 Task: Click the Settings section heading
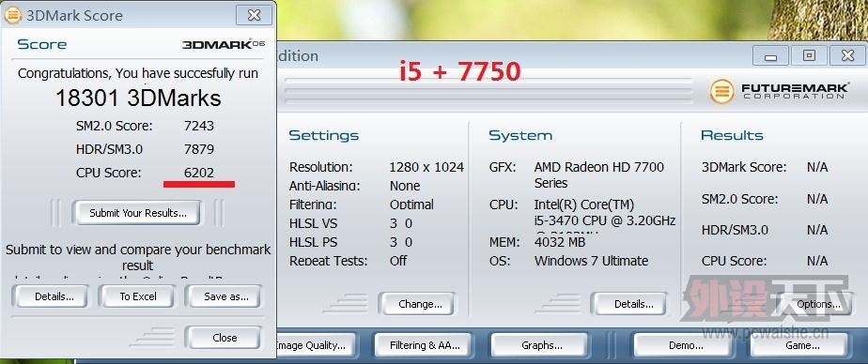pos(324,135)
